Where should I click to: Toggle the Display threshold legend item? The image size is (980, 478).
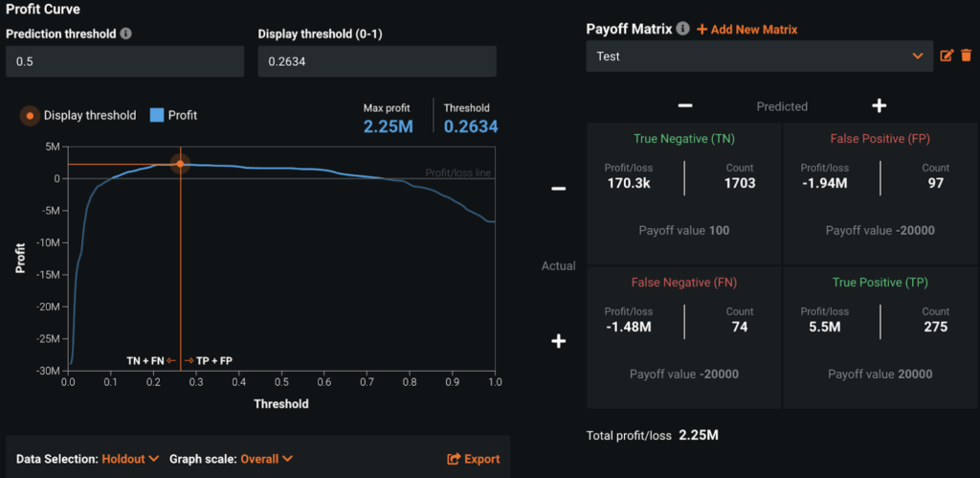[x=80, y=115]
